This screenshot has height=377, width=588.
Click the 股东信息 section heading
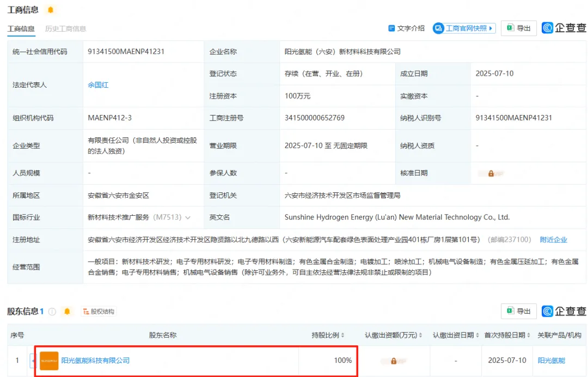tap(23, 312)
